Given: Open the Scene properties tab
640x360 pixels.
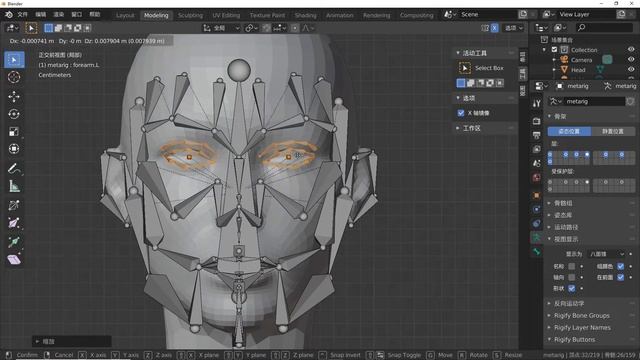Looking at the screenshot, I should (x=536, y=163).
